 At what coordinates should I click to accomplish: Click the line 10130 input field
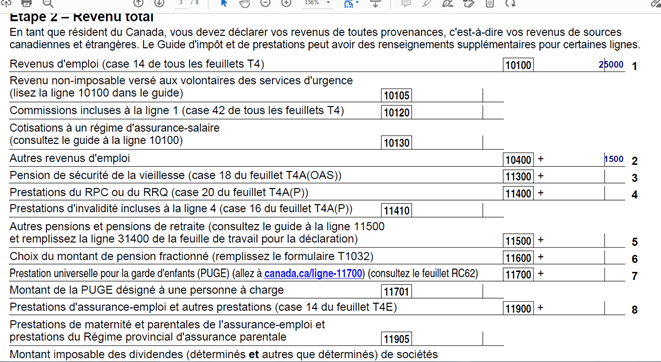coord(457,142)
